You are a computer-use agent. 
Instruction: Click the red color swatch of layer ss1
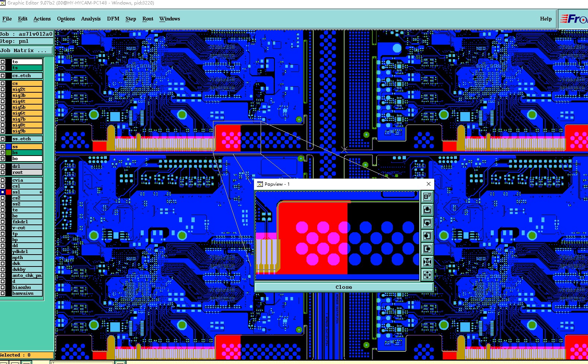click(8, 192)
